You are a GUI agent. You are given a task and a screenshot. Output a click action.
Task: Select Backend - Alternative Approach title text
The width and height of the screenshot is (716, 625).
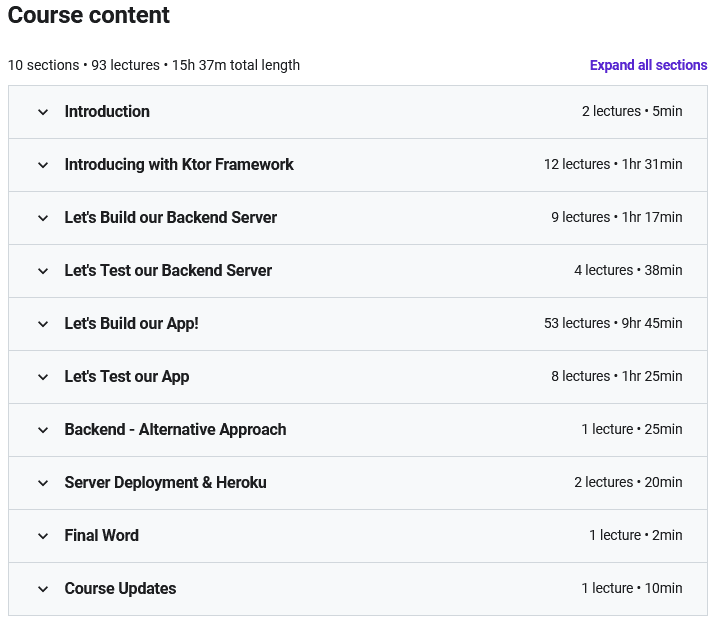click(x=176, y=430)
